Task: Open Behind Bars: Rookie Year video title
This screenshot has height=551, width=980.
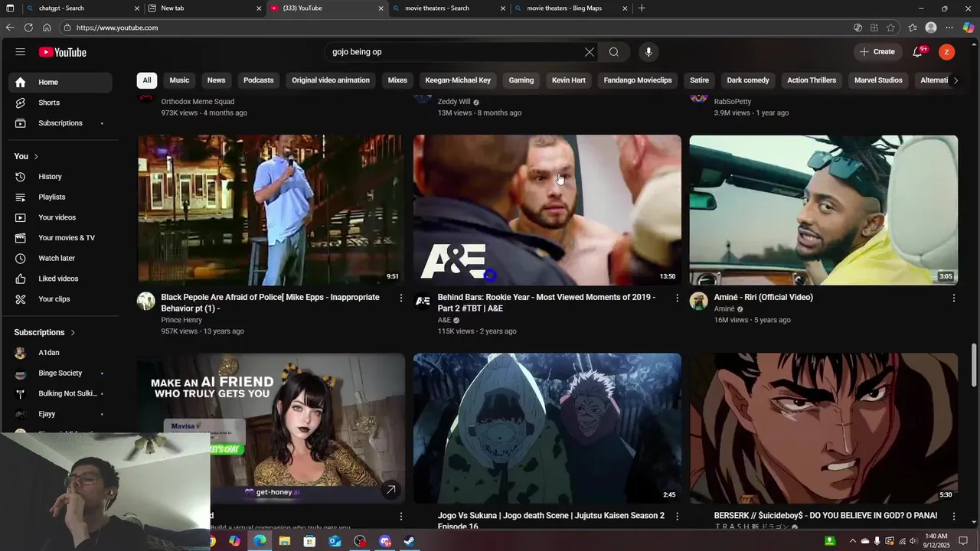Action: point(547,303)
